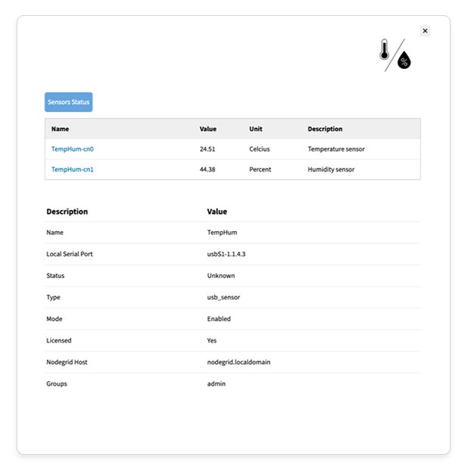Open the TempHum-cn0 sensor link
Image resolution: width=471 pixels, height=476 pixels.
[x=73, y=149]
